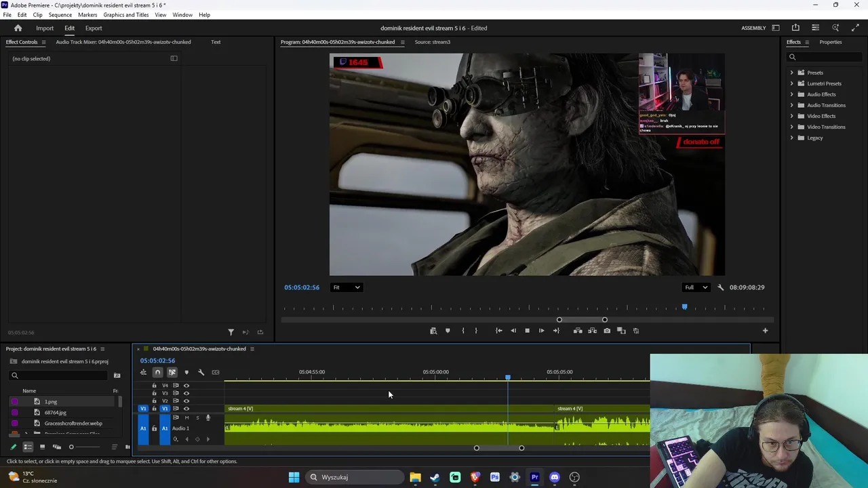Screen dimensions: 868x488
Task: Adjust the Project panel thumbnail zoom slider
Action: (71, 447)
